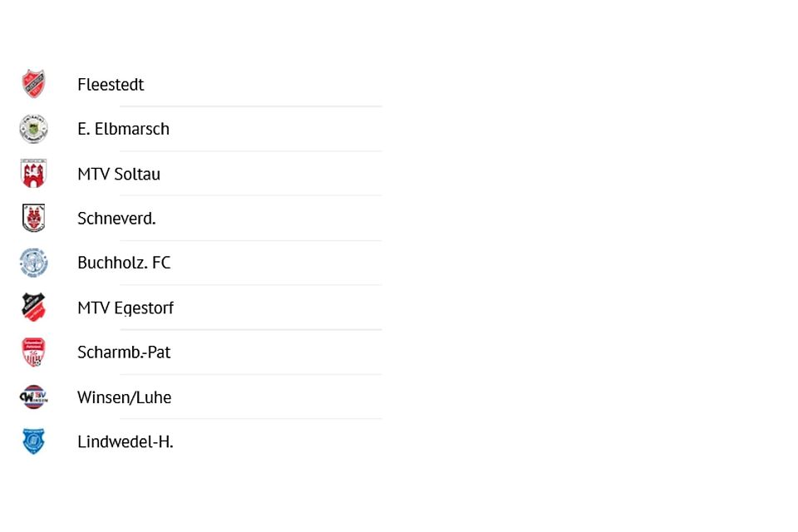Click the Fleestedt club crest icon
Viewport: 798px width, 532px height.
(33, 84)
